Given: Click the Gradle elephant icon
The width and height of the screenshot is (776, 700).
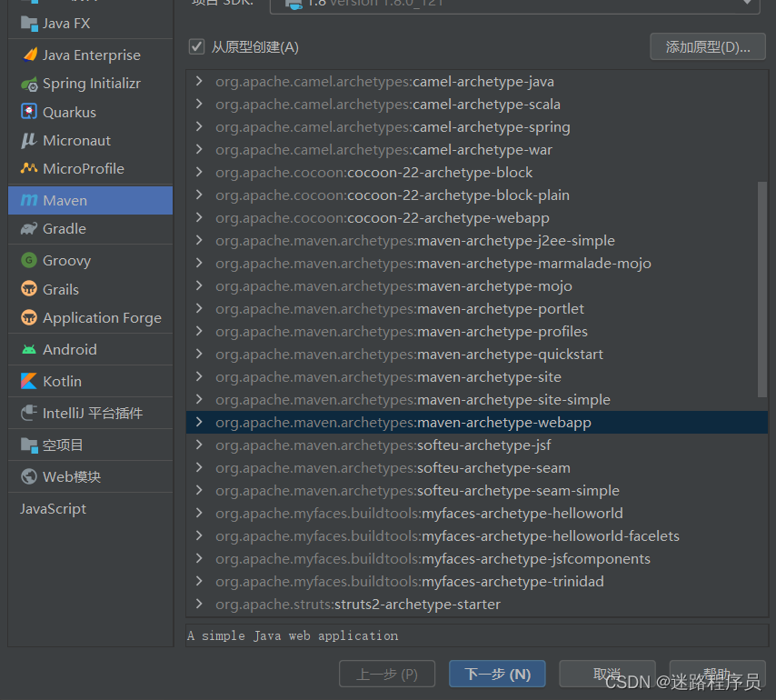Looking at the screenshot, I should point(29,229).
